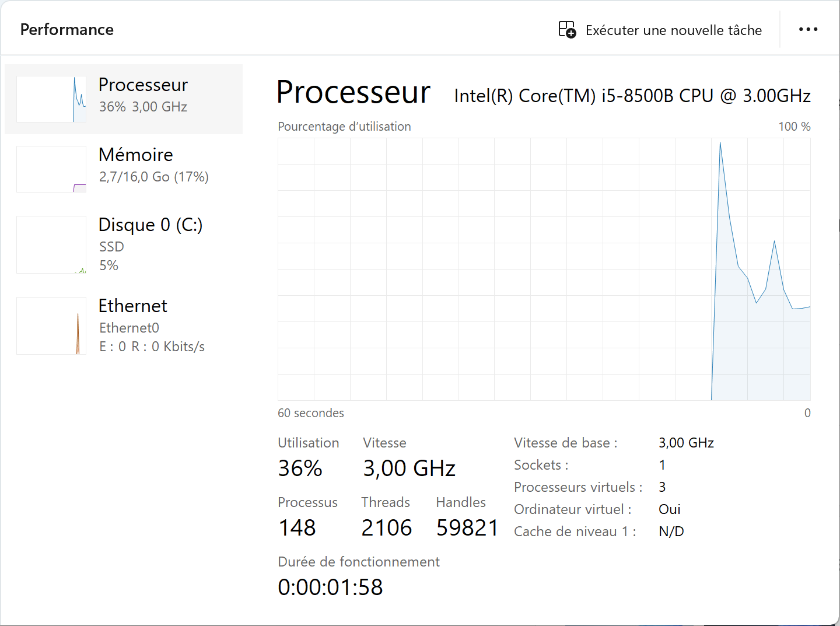The height and width of the screenshot is (626, 840).
Task: Click the "Ordinateur virtuel" Oui value
Action: pyautogui.click(x=670, y=509)
